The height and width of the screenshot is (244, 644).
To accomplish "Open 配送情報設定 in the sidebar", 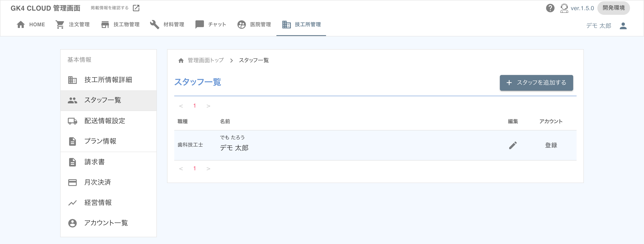I will point(105,121).
